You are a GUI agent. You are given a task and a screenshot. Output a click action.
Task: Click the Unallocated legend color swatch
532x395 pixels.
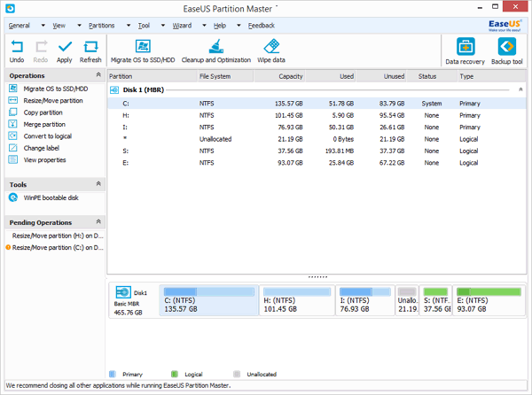tap(237, 374)
